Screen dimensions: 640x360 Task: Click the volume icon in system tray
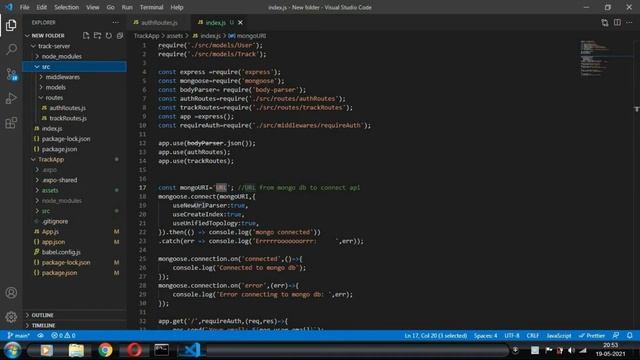(x=571, y=351)
